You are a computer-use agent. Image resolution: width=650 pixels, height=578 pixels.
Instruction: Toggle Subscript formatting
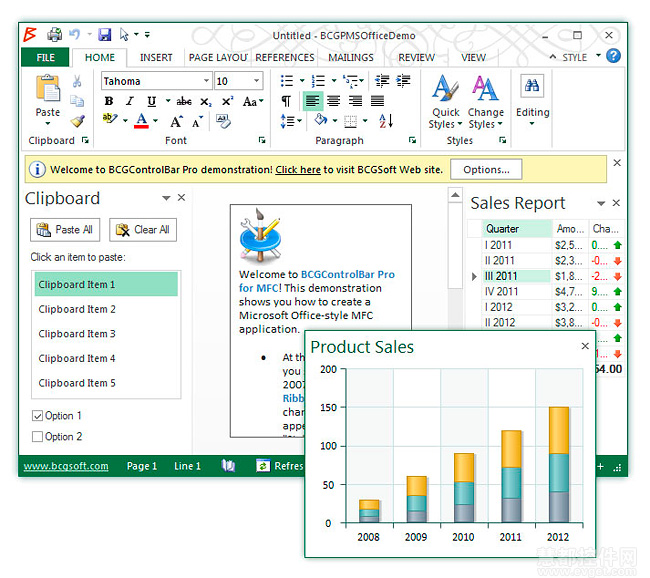click(x=206, y=102)
